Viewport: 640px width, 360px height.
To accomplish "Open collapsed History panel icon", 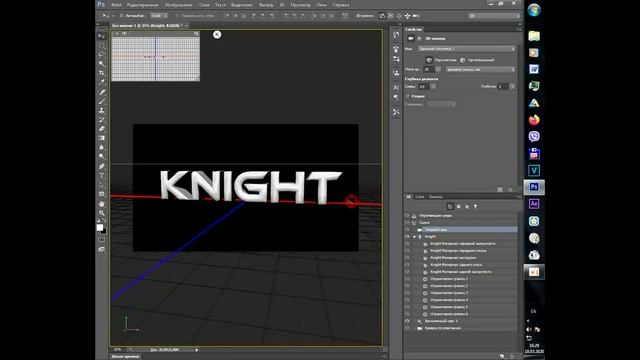I will point(396,36).
